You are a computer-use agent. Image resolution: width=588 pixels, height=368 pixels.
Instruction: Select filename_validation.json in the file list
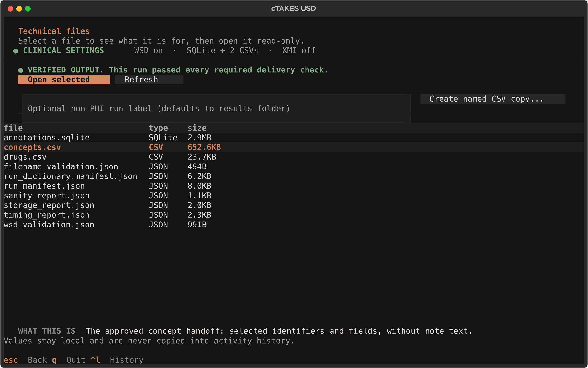[294, 167]
